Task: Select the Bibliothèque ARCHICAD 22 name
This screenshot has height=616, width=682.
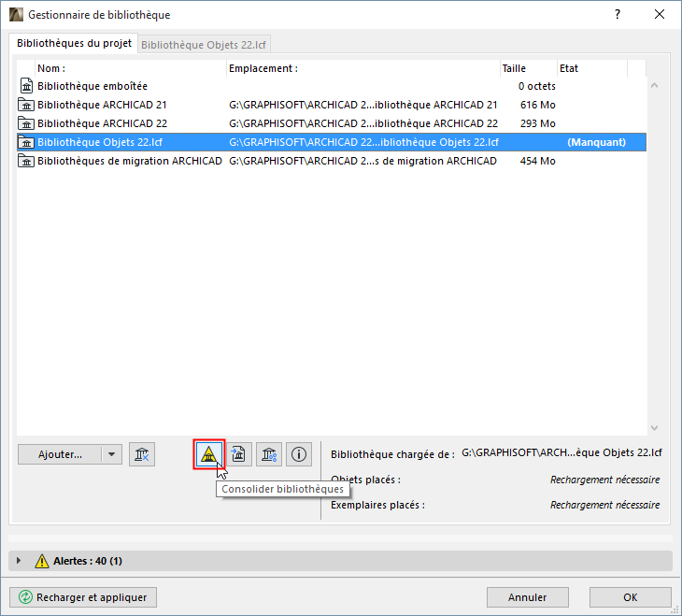Action: [x=102, y=123]
